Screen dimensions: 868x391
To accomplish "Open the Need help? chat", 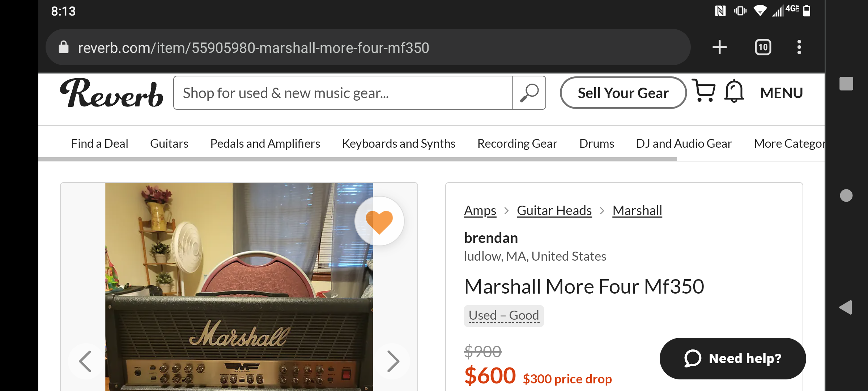I will point(732,358).
